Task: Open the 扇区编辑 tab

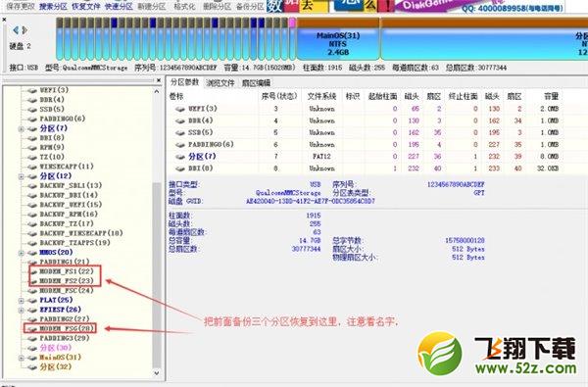Action: click(256, 83)
